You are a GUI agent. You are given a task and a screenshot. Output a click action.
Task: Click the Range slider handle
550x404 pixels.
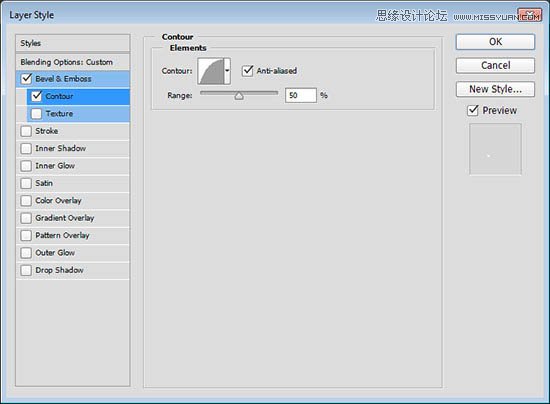239,96
